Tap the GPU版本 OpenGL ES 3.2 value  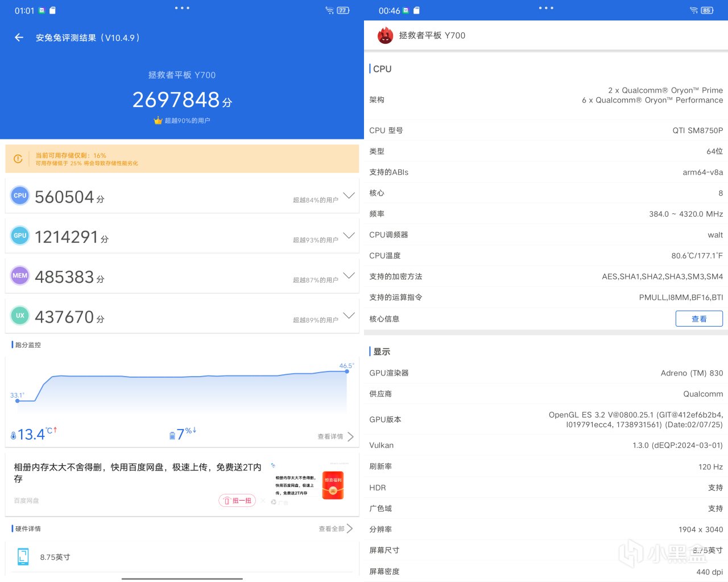pos(636,420)
